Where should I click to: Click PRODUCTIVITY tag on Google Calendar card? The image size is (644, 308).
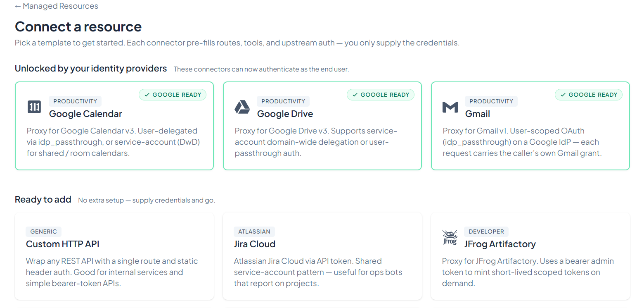[75, 101]
